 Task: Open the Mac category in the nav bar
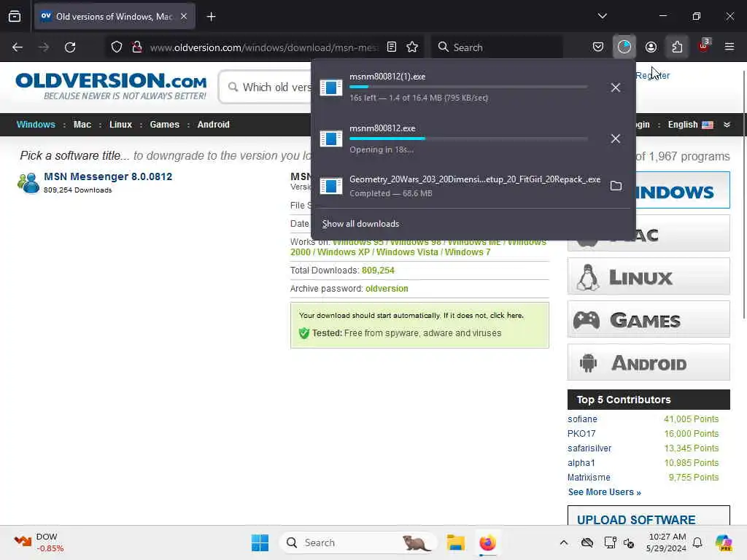click(x=82, y=125)
